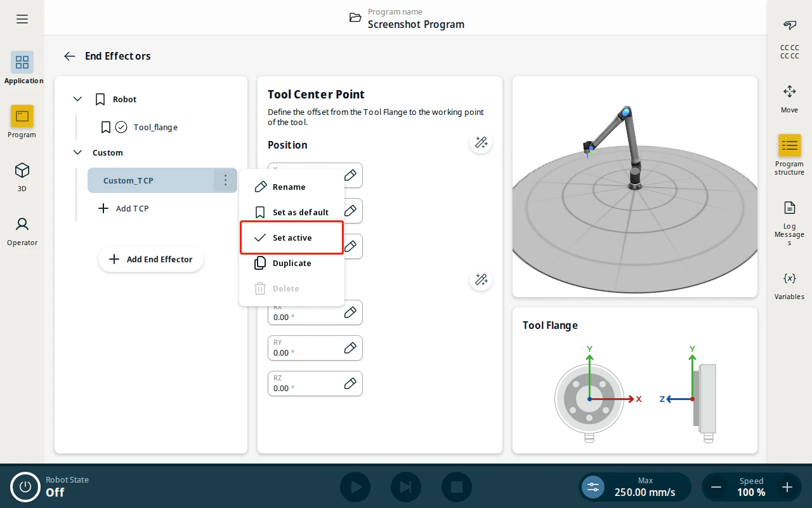Viewport: 812px width, 508px height.
Task: Click the robot connection icon at top right
Action: pos(790,25)
